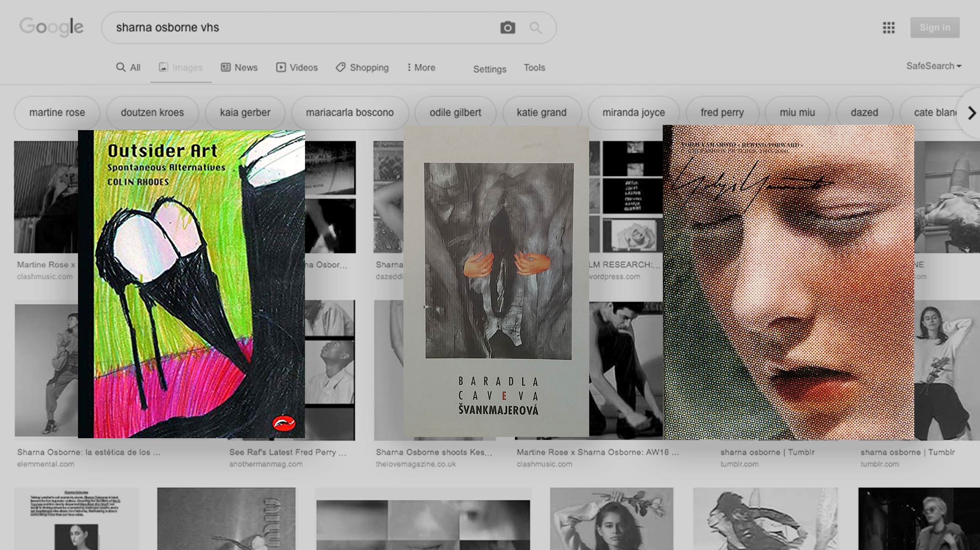Click the Sign in button
Screen dimensions: 980x550
935,28
